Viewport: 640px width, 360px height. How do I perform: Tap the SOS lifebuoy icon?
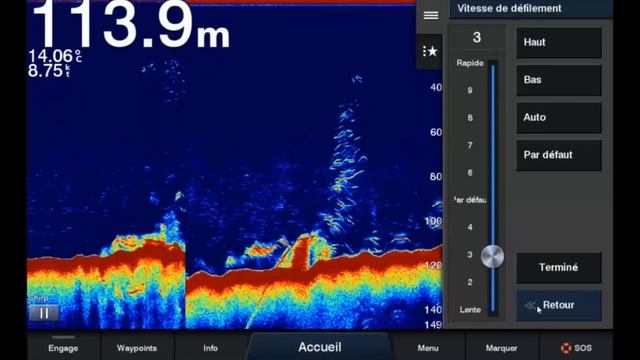566,348
